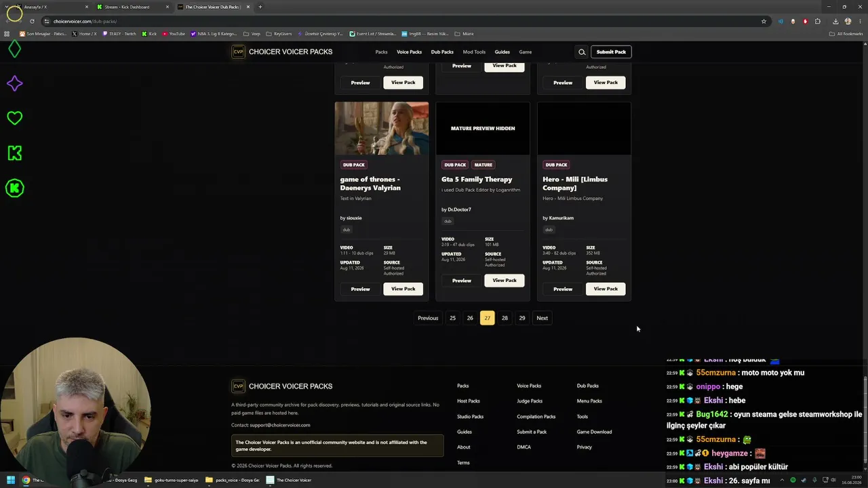
Task: Open the Chrome downloads icon
Action: point(835,21)
